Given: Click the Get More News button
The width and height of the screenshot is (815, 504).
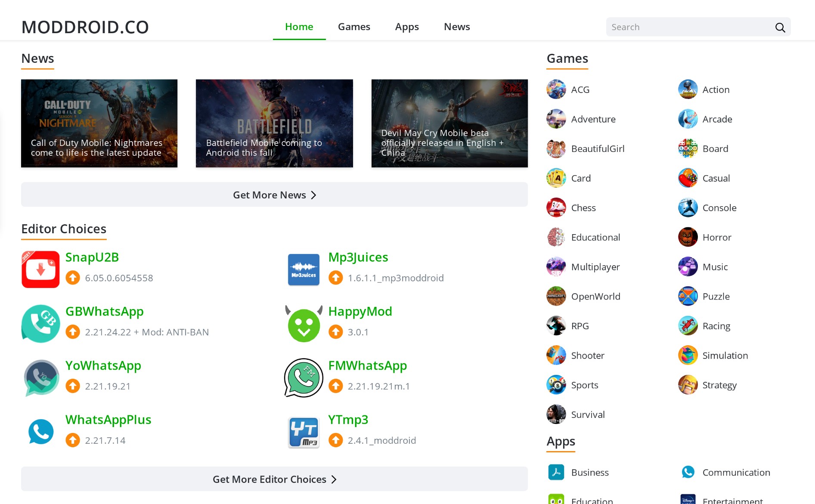Looking at the screenshot, I should coord(274,195).
